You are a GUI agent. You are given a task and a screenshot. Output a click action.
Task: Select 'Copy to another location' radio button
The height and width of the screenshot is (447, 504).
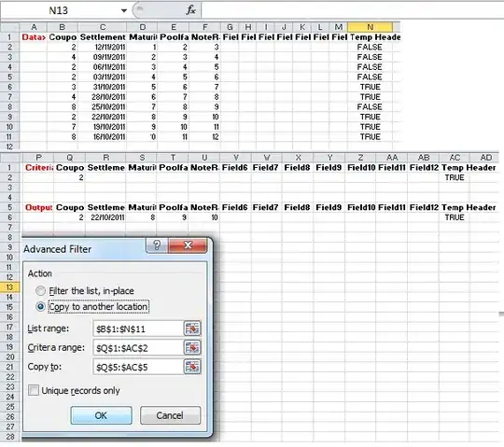(40, 307)
